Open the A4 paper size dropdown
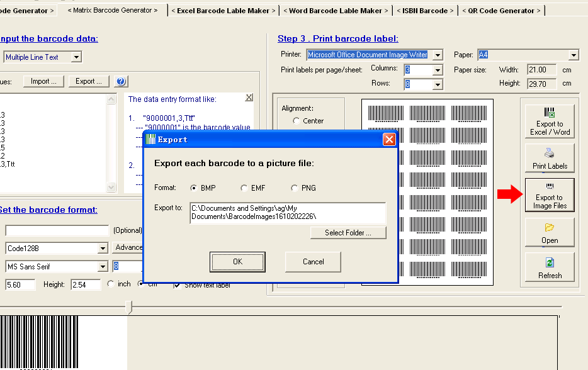The image size is (588, 370). (x=574, y=54)
